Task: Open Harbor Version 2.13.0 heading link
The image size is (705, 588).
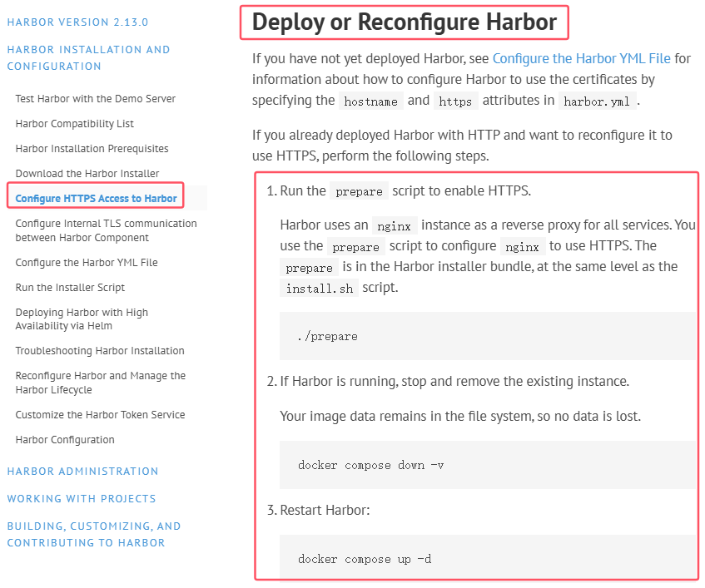Action: [77, 22]
